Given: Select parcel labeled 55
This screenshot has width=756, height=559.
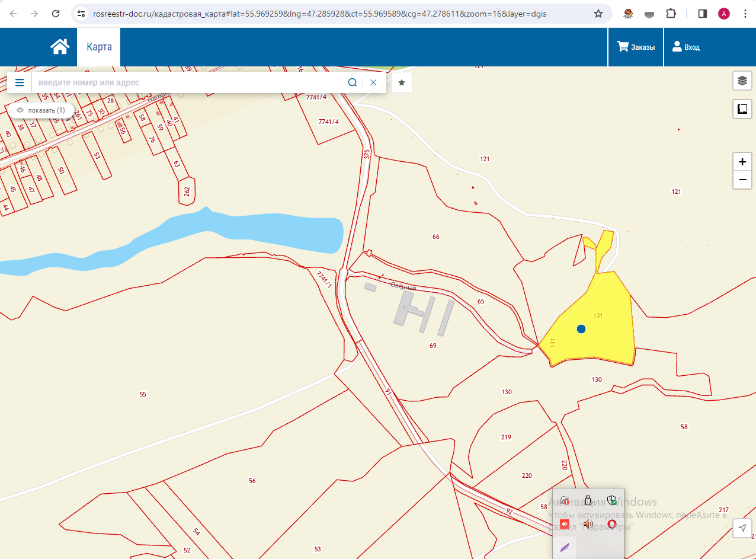Looking at the screenshot, I should [x=143, y=394].
